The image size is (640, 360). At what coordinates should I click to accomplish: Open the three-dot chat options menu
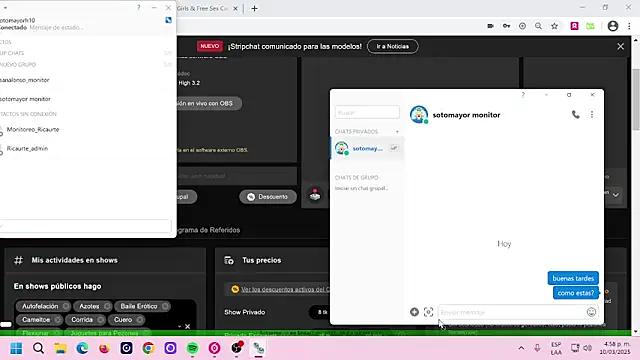(x=592, y=115)
